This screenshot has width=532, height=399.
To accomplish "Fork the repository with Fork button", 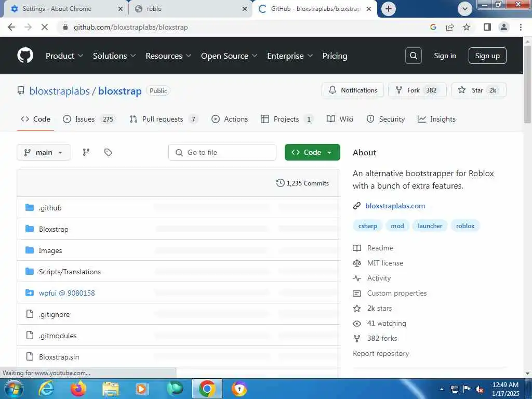I will click(417, 90).
